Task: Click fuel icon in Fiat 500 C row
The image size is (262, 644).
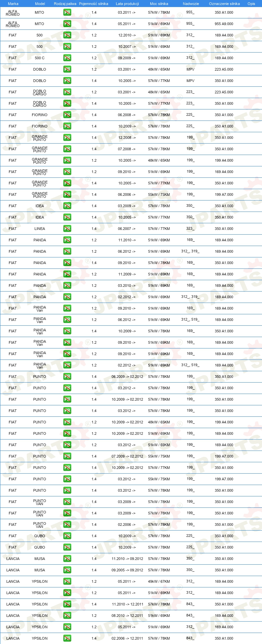Action: click(67, 58)
